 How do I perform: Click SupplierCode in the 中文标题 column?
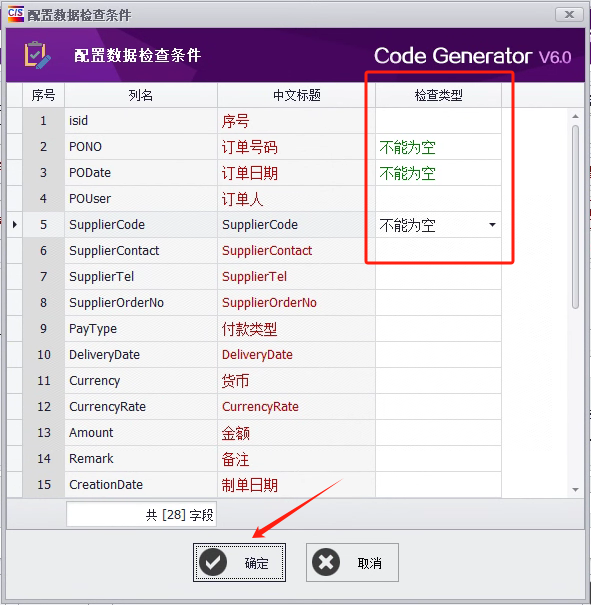(x=296, y=225)
